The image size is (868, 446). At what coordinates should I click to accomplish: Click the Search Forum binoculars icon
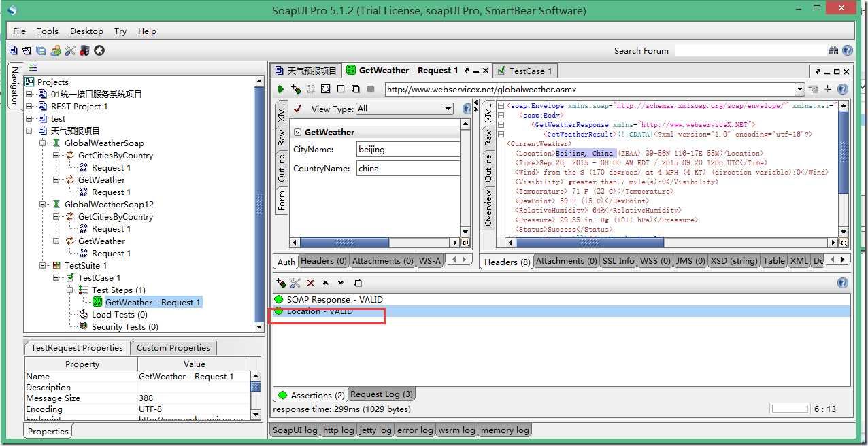[833, 50]
